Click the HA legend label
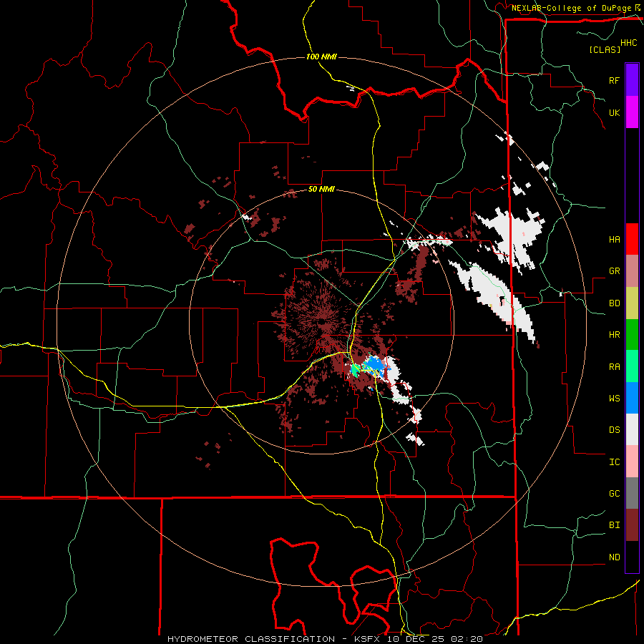This screenshot has height=644, width=644. tap(614, 240)
